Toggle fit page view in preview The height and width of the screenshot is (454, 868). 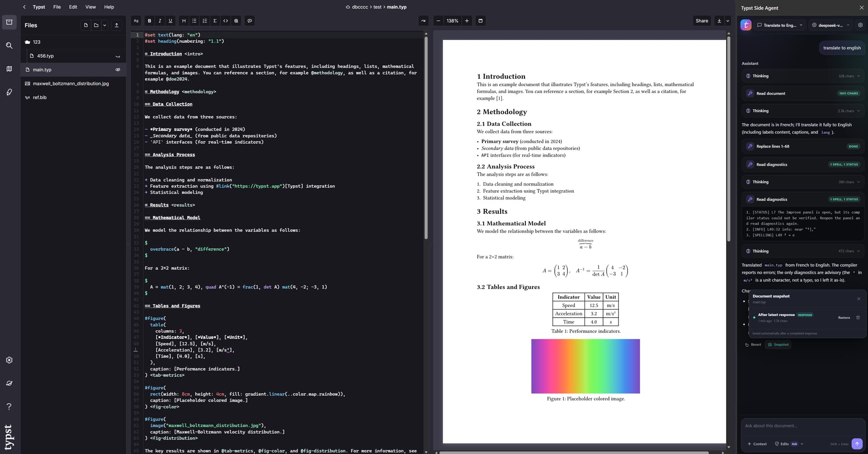pyautogui.click(x=481, y=21)
